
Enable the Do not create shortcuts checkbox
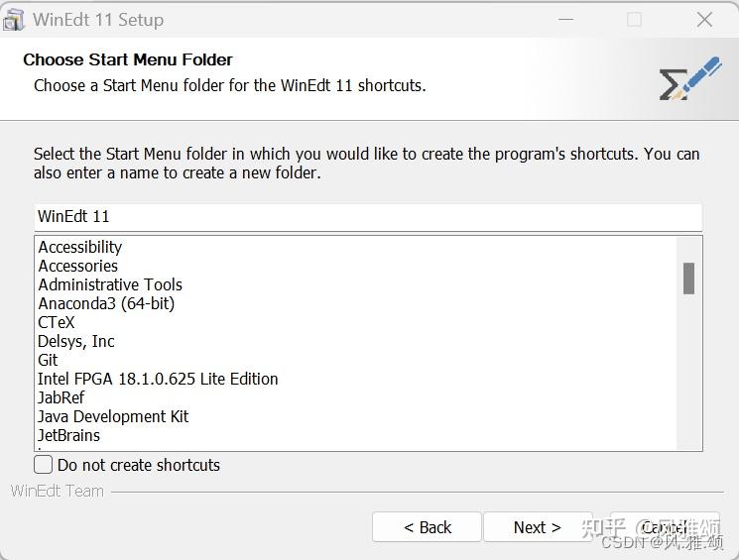44,465
